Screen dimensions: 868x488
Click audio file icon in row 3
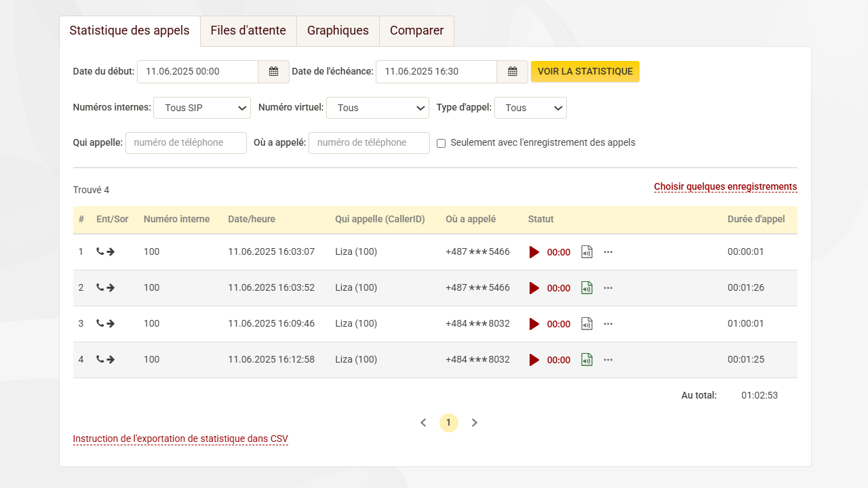pos(587,324)
